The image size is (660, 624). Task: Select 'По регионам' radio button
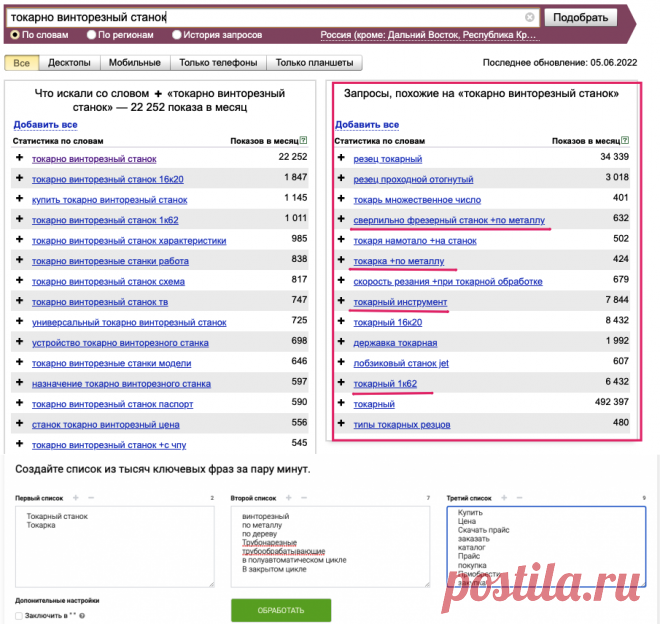click(x=91, y=35)
